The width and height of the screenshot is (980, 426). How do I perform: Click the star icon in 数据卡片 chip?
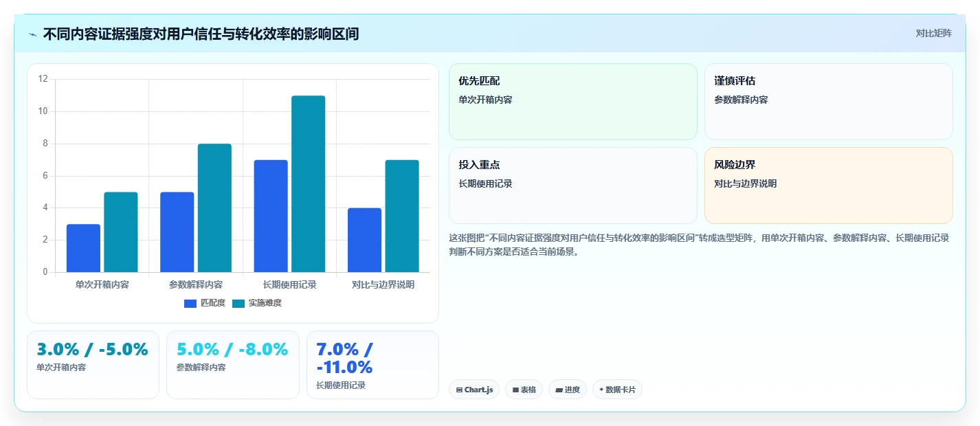(601, 390)
